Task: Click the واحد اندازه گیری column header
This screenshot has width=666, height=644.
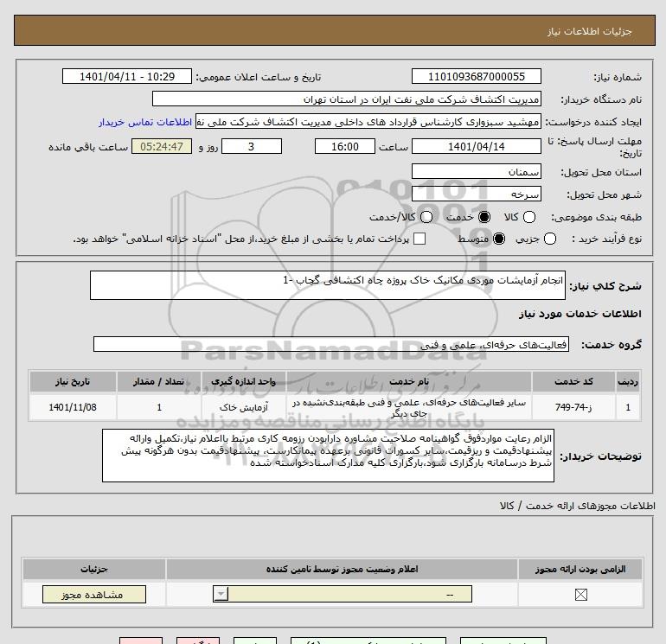Action: pyautogui.click(x=243, y=381)
